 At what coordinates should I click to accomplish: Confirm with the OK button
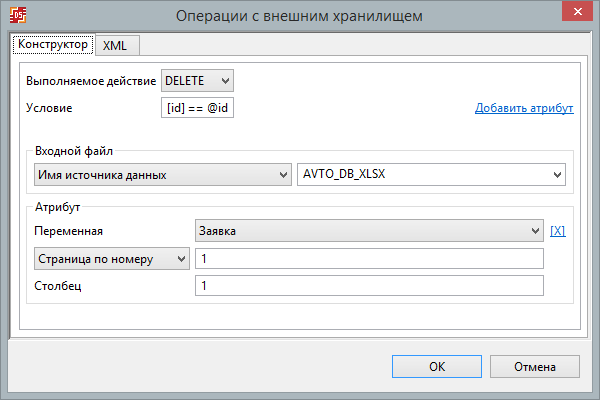437,367
